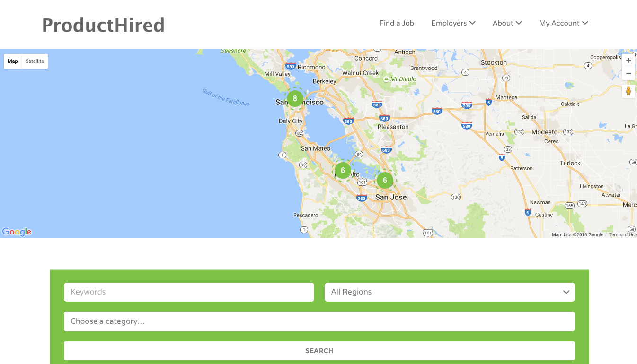Screen dimensions: 637x364
Task: Click the San Francisco cluster marker showing 8
Action: click(x=295, y=98)
